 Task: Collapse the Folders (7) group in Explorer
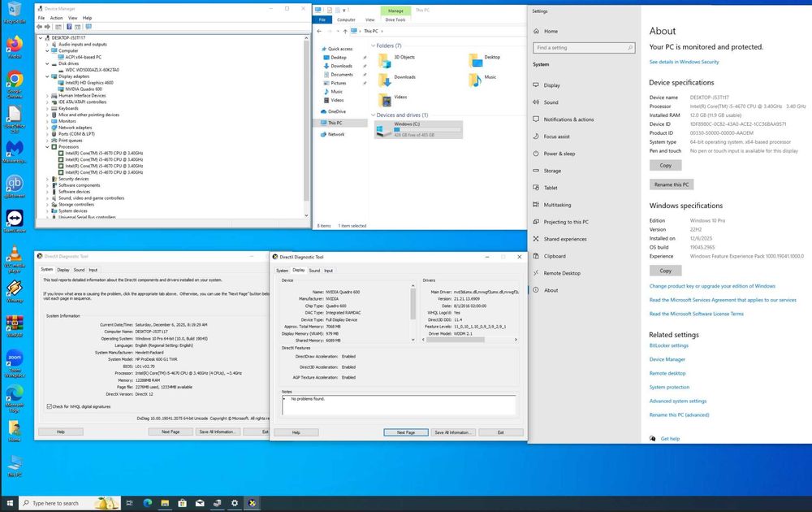point(373,46)
